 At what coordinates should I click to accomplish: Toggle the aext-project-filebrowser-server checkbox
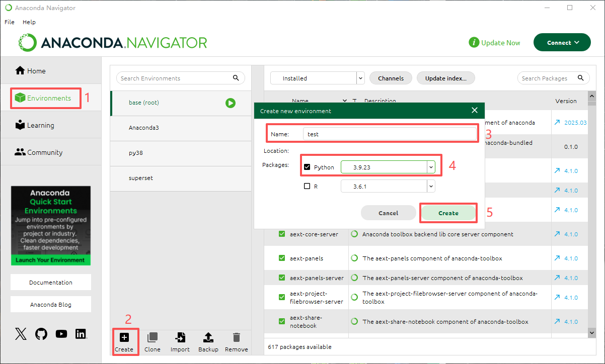pos(282,297)
